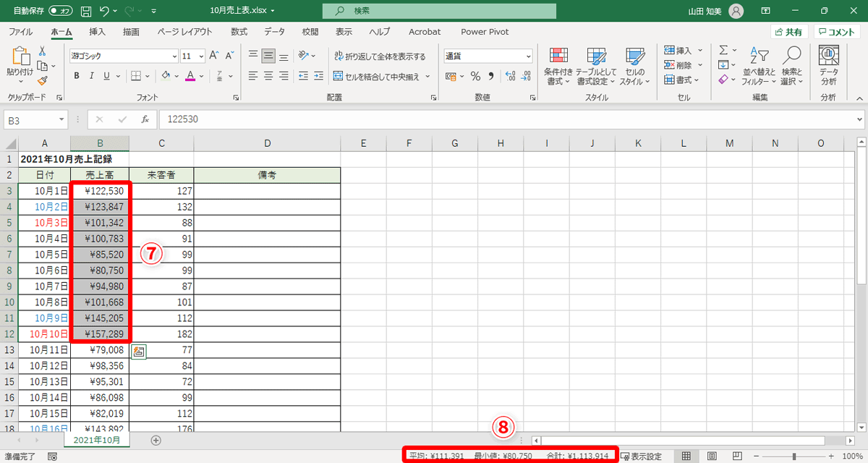Open the font name dropdown (游ゴシック)
Viewport: 868px width, 463px height.
(x=174, y=56)
